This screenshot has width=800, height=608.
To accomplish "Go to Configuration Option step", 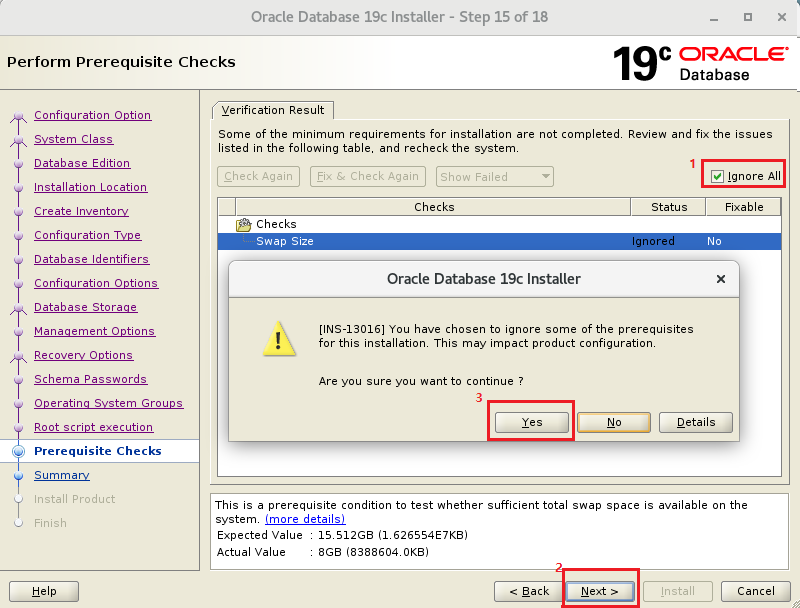I will [x=92, y=115].
